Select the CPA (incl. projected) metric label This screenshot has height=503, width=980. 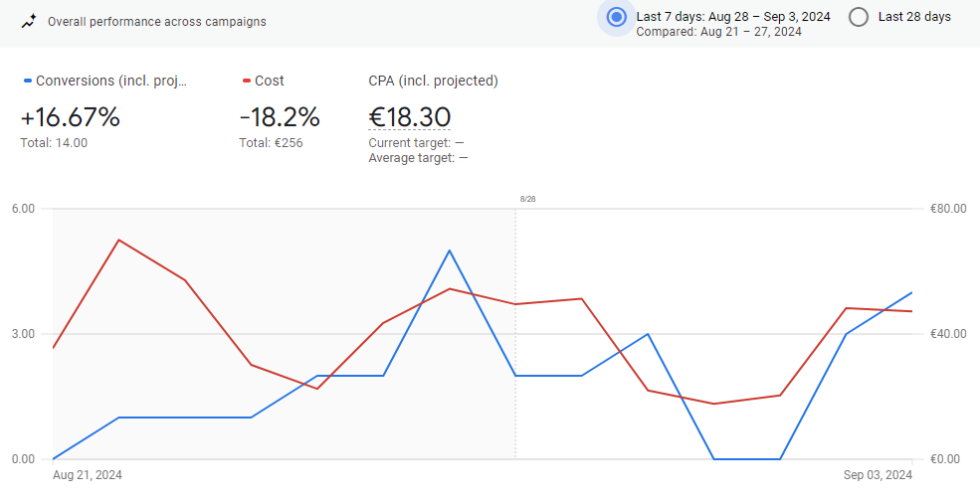[433, 82]
